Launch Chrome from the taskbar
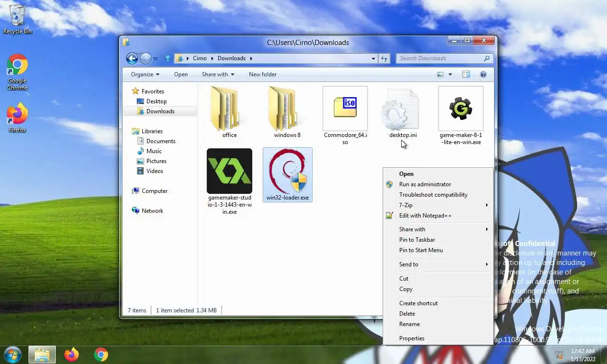Viewport: 607px width, 364px height. pyautogui.click(x=101, y=355)
